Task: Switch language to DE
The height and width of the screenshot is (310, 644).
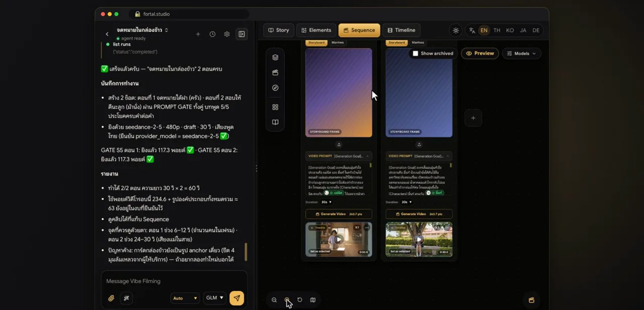Action: tap(536, 30)
